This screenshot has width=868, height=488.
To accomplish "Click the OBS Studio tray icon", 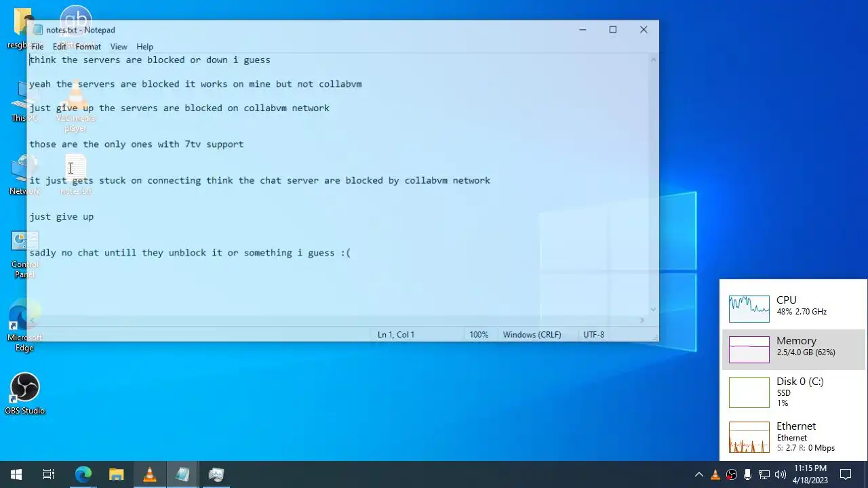I will tap(732, 474).
